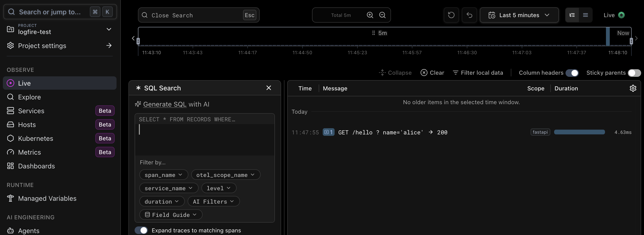Zoom in on the timeline

point(370,15)
